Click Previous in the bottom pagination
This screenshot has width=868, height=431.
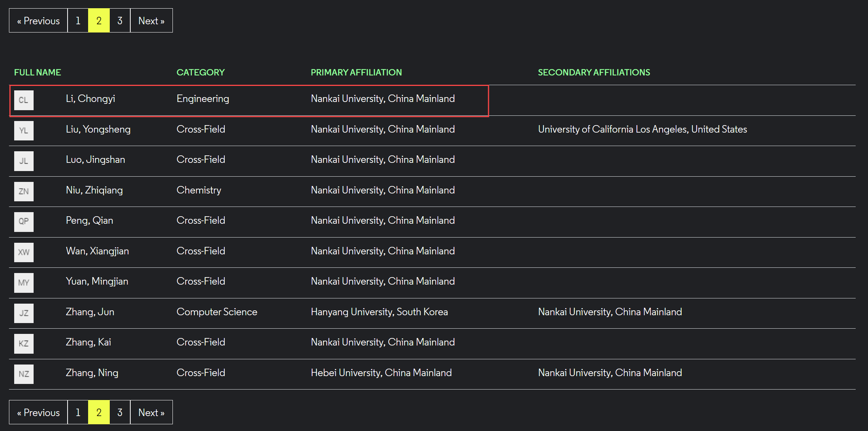click(x=38, y=412)
